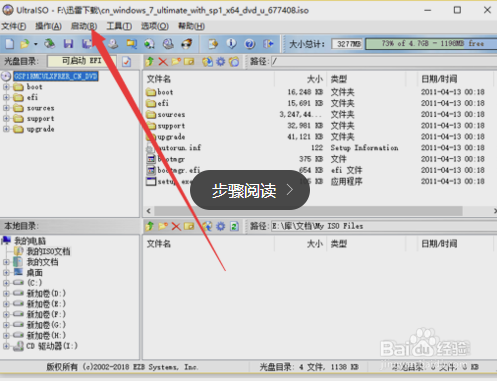Click the Up folder icon in local pane
Screen dimensions: 497x382
click(x=150, y=226)
